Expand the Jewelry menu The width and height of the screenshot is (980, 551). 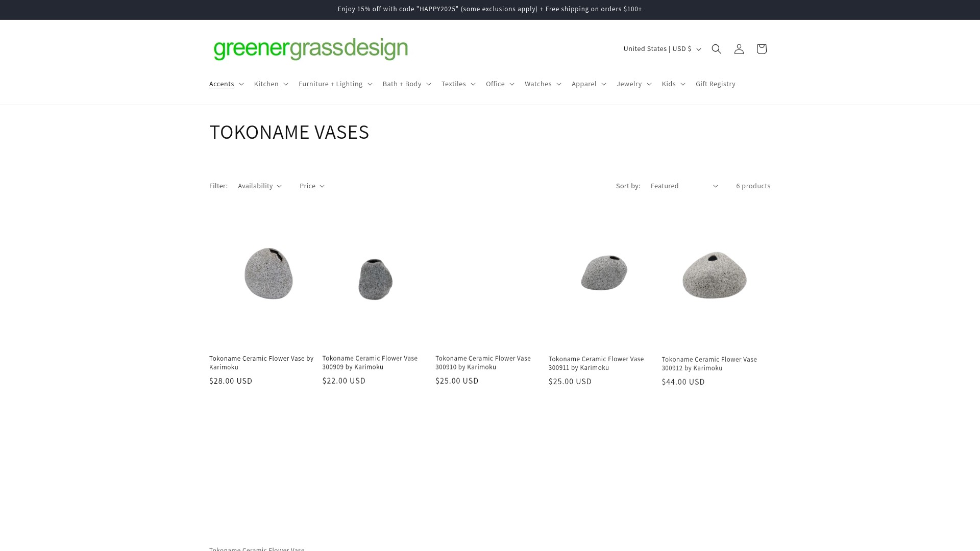pos(633,84)
